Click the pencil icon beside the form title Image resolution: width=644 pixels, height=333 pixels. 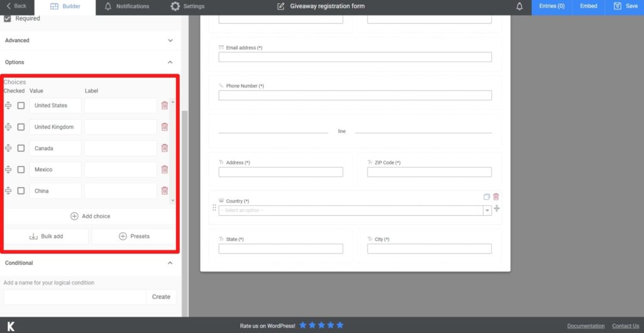281,6
